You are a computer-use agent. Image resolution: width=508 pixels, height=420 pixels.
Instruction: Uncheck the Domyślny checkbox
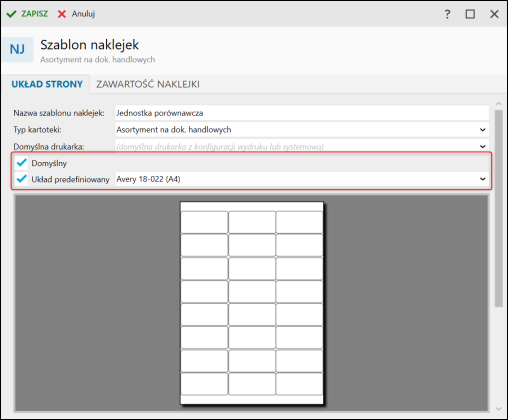[x=22, y=163]
